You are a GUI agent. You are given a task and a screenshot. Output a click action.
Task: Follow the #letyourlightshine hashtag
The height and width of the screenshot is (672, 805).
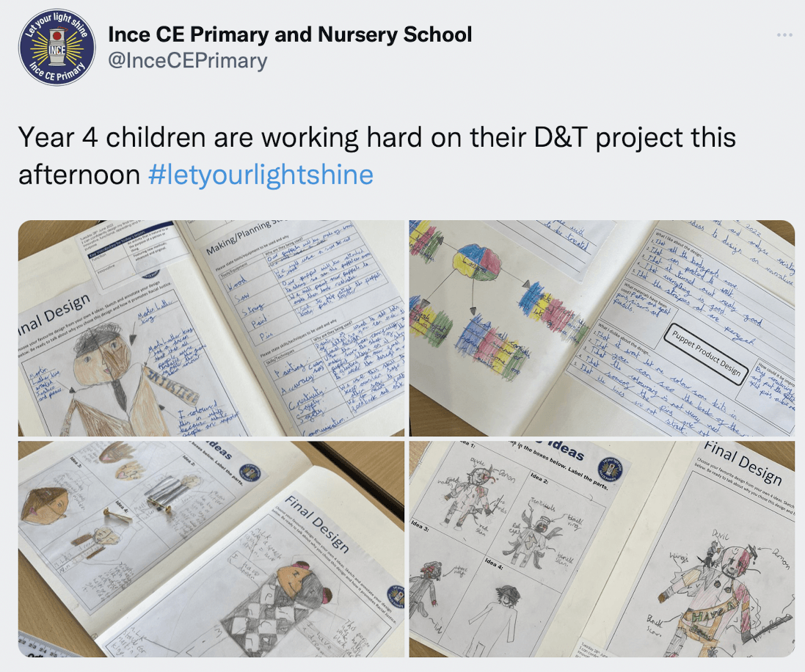click(261, 175)
